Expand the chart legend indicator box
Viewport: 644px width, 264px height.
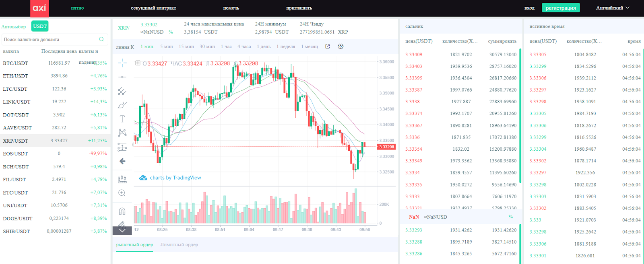coord(138,63)
